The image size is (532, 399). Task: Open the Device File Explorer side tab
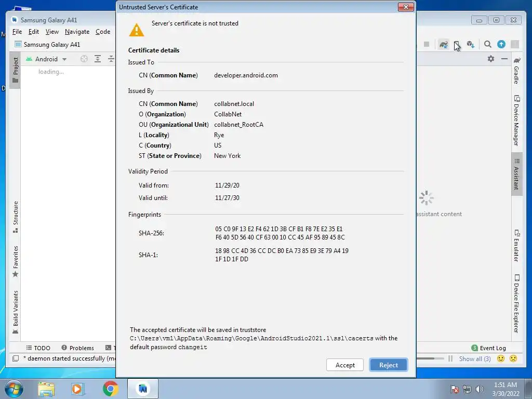click(x=516, y=303)
